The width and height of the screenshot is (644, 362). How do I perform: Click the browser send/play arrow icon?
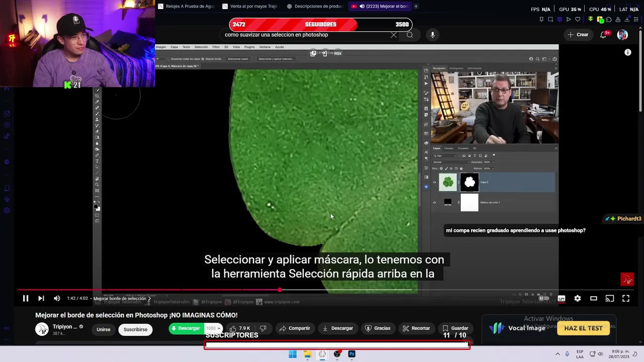[569, 19]
